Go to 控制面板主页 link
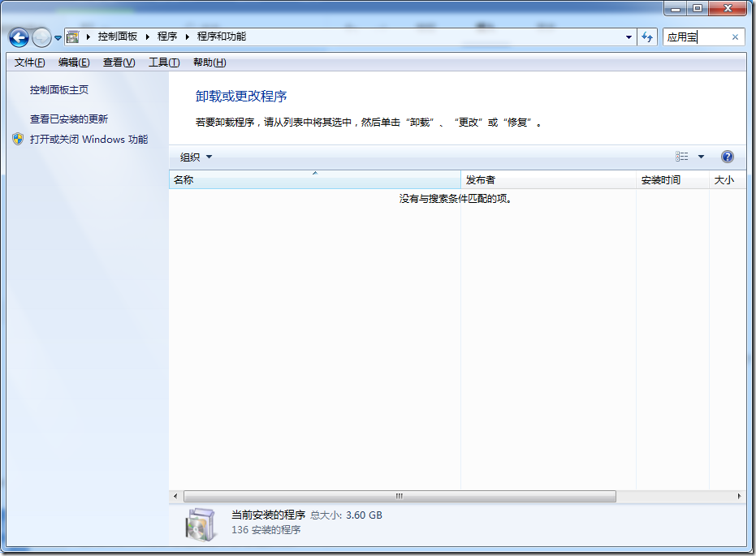756x556 pixels. 59,90
